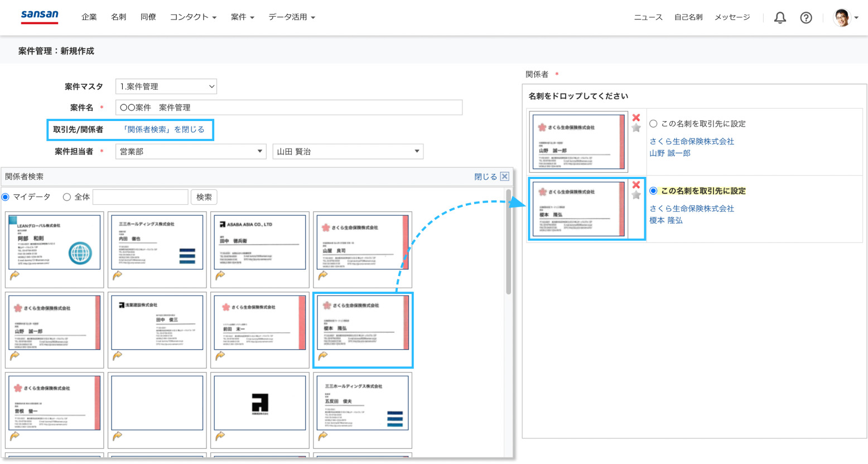Open the 案件マスタ dropdown

pyautogui.click(x=166, y=86)
